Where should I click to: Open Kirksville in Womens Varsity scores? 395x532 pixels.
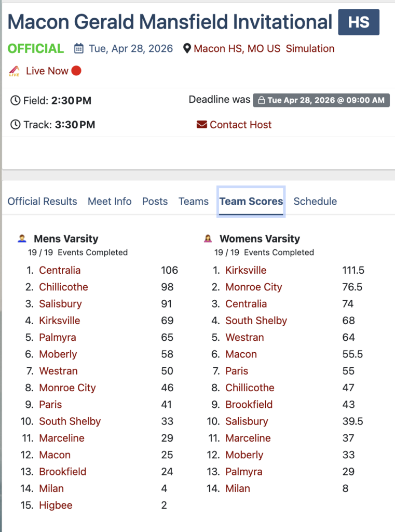(x=246, y=270)
